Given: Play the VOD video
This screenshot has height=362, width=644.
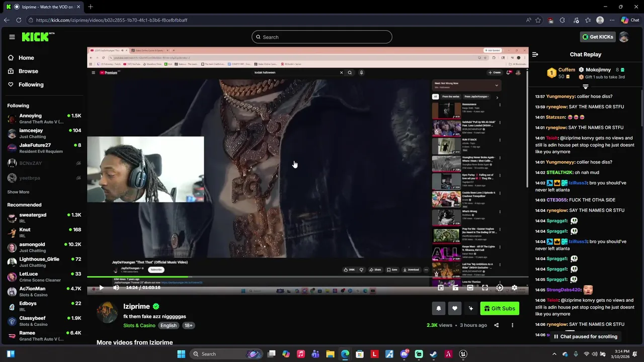Looking at the screenshot, I should point(101,288).
